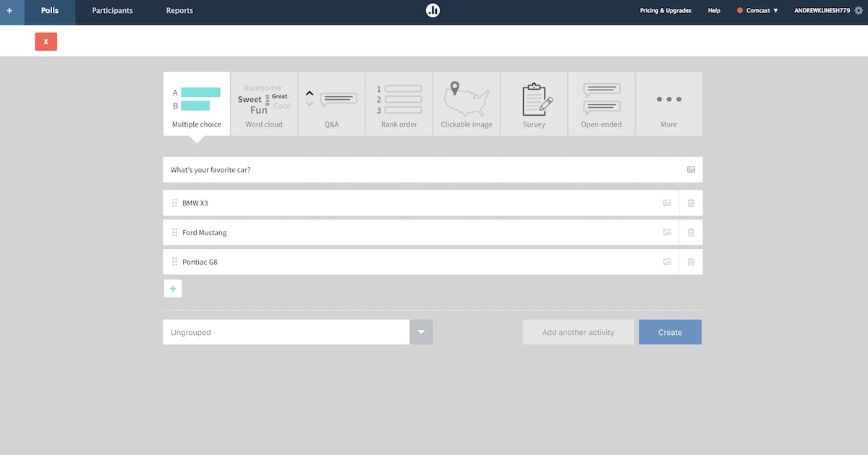Click the blue Create button
Image resolution: width=868 pixels, height=455 pixels.
pos(670,332)
